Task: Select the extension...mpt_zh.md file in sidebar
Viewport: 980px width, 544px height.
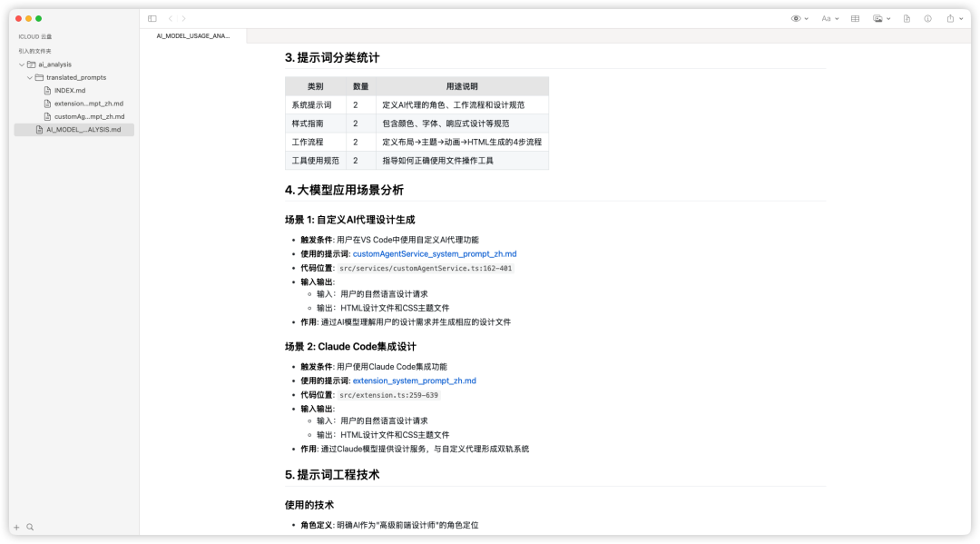Action: click(x=88, y=104)
